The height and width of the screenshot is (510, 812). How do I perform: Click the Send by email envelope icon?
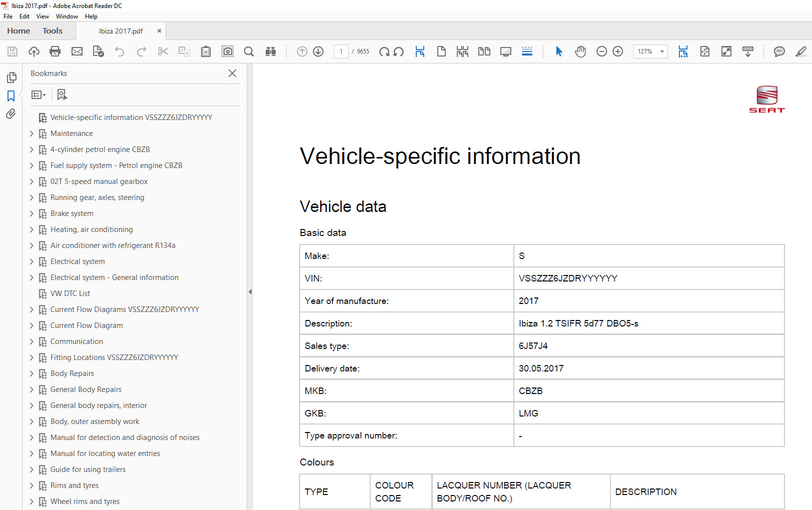(x=77, y=51)
